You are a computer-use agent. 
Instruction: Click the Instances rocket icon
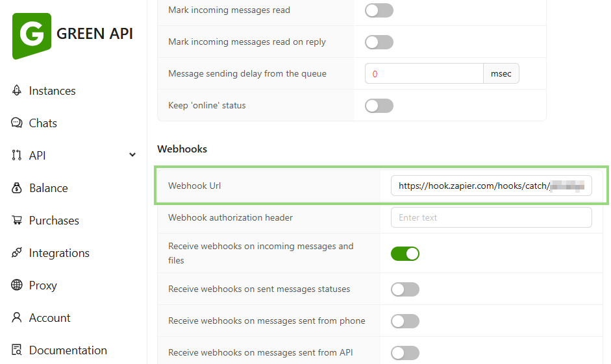17,91
